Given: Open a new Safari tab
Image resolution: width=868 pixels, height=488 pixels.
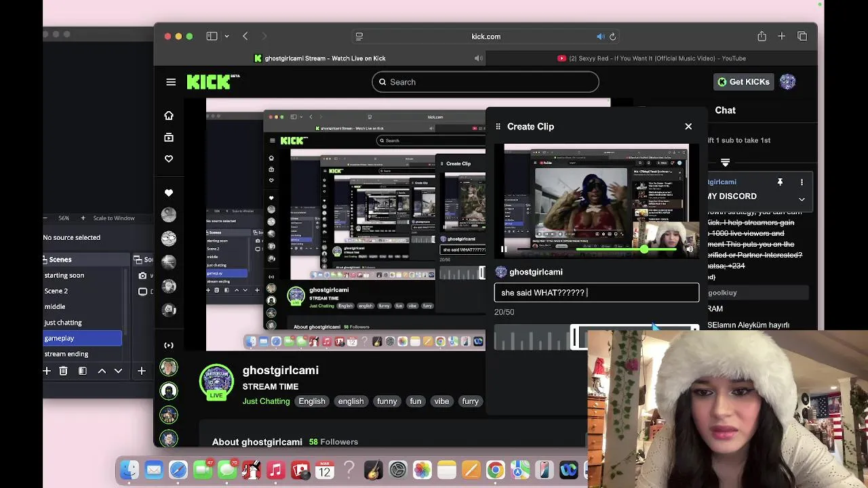Looking at the screenshot, I should pyautogui.click(x=782, y=37).
